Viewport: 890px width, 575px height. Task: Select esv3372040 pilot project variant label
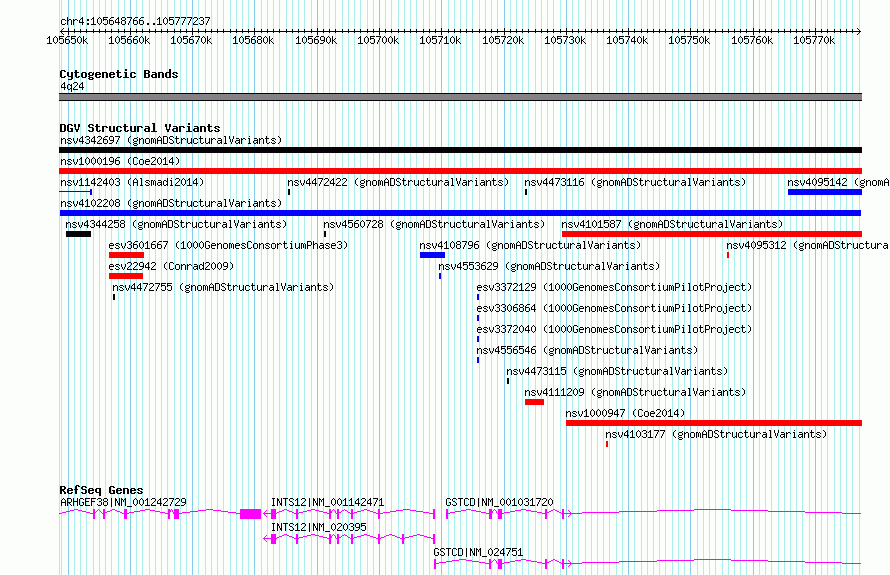click(x=614, y=329)
